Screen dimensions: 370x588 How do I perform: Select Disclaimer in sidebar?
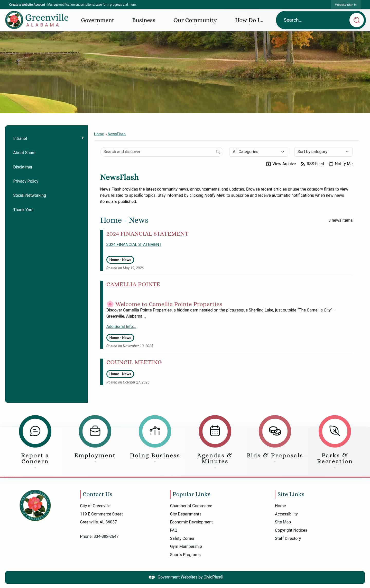pyautogui.click(x=23, y=167)
